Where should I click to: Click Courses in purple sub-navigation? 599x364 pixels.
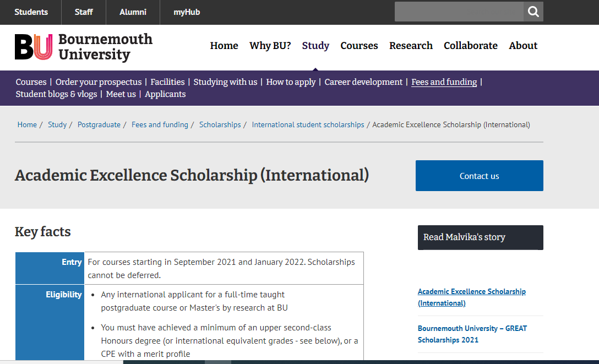coord(31,82)
